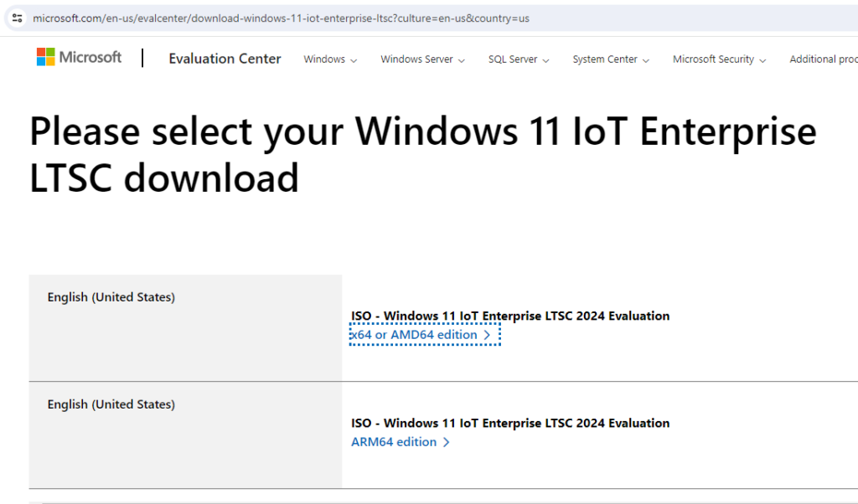Open the Additional products menu
858x504 pixels.
823,59
